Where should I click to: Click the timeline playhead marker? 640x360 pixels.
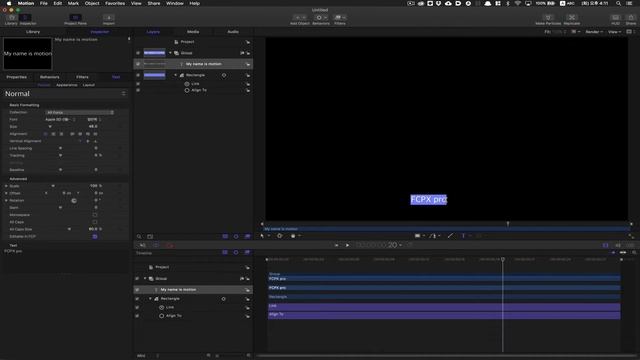(503, 260)
